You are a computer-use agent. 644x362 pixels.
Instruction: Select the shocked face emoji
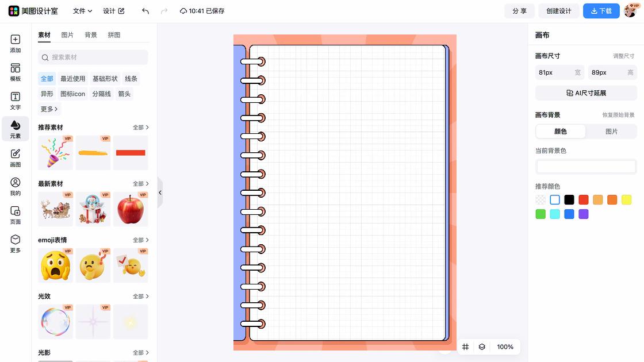[x=55, y=265]
